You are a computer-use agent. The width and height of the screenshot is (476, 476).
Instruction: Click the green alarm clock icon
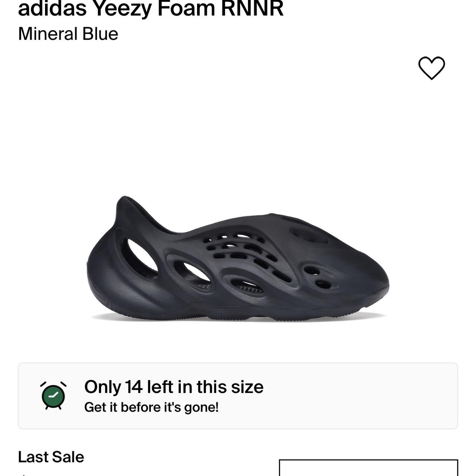pos(53,396)
